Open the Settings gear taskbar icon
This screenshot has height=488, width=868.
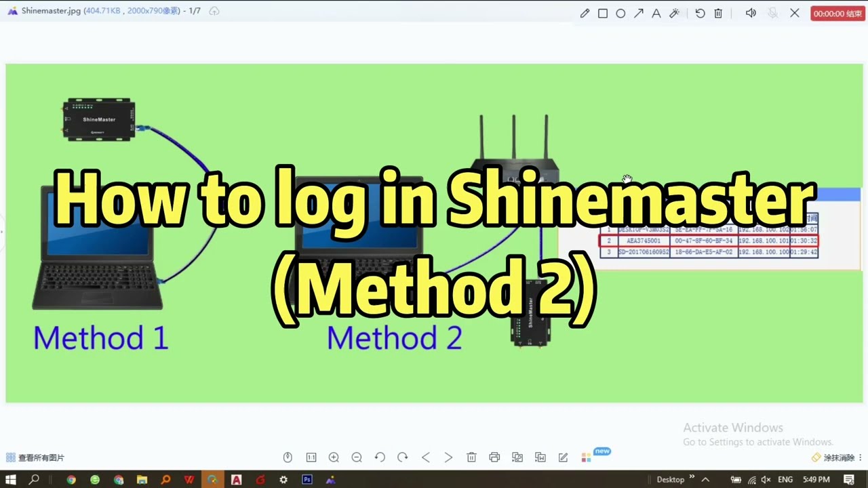tap(283, 480)
